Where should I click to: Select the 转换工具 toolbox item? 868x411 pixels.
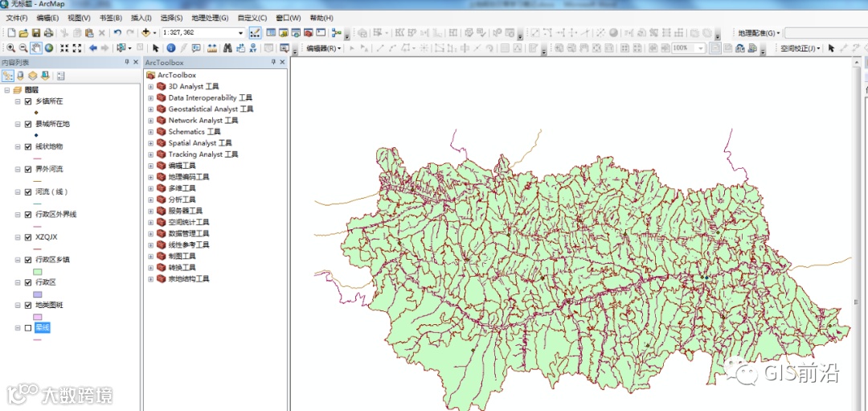(x=182, y=268)
